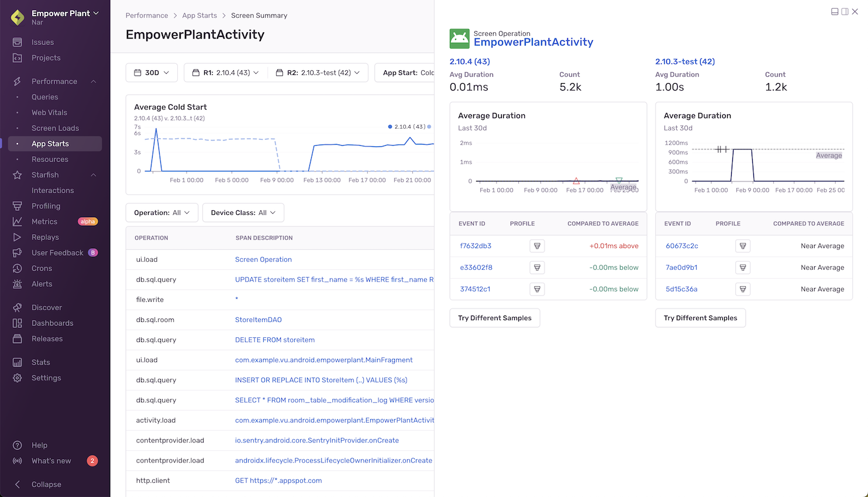The height and width of the screenshot is (497, 868).
Task: Navigate to Web Vitals page
Action: click(49, 112)
